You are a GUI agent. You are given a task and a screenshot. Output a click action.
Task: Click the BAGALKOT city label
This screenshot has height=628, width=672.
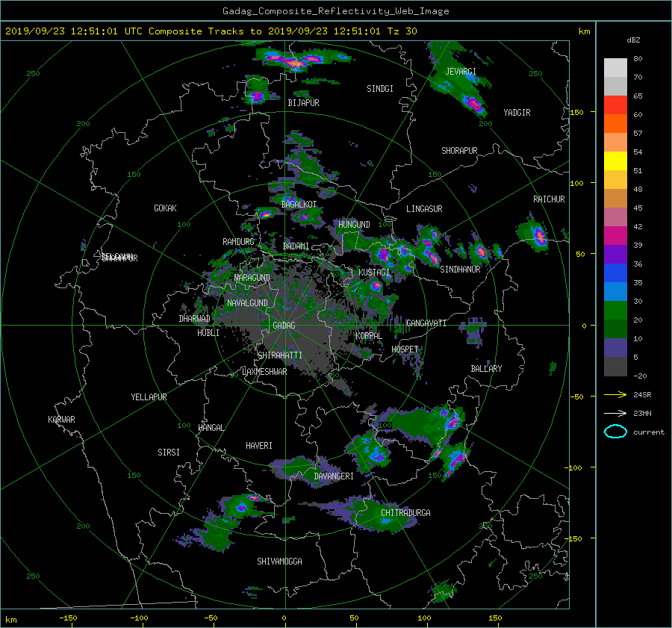299,205
